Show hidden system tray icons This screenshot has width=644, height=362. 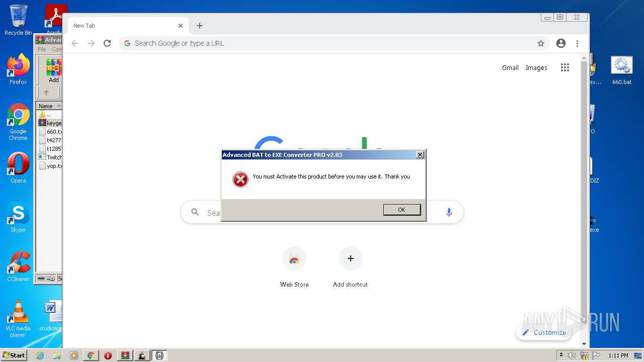coord(561,355)
